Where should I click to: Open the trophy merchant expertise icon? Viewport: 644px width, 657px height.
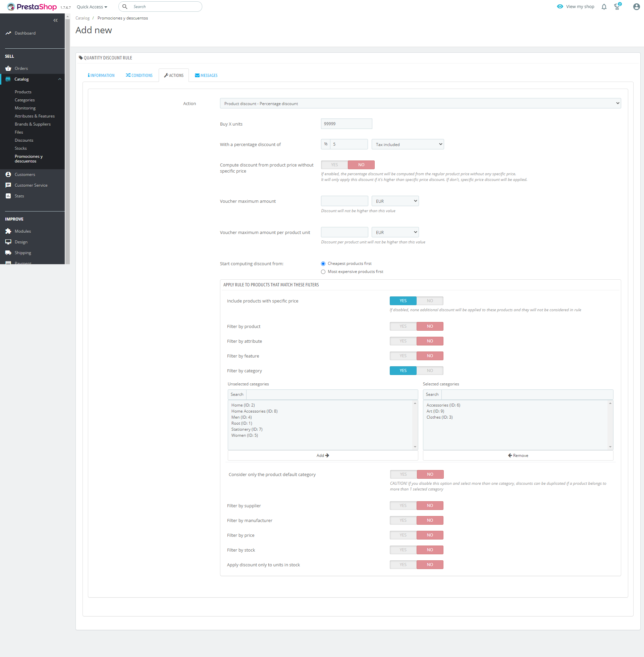click(617, 7)
